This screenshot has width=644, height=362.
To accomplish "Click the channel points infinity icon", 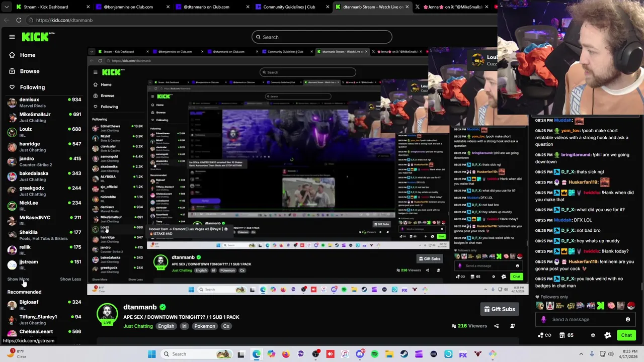I will click(x=544, y=335).
